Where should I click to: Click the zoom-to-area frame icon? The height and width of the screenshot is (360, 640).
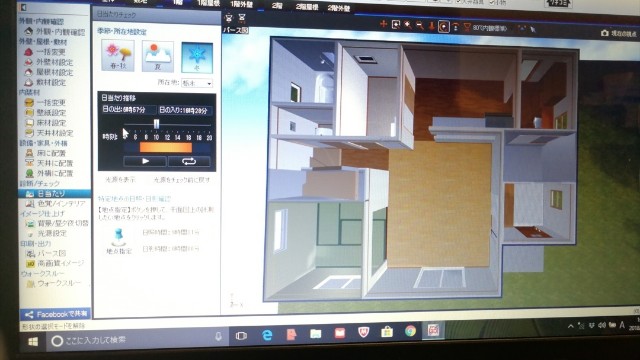[396, 25]
